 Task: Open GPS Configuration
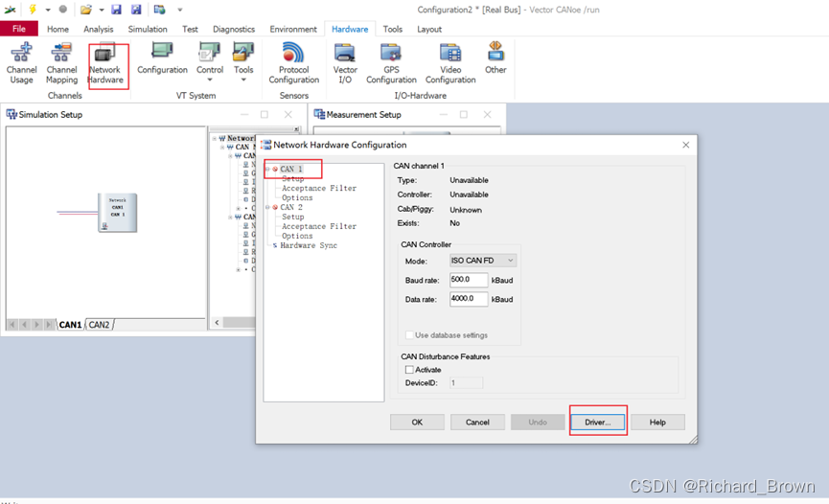pyautogui.click(x=391, y=63)
